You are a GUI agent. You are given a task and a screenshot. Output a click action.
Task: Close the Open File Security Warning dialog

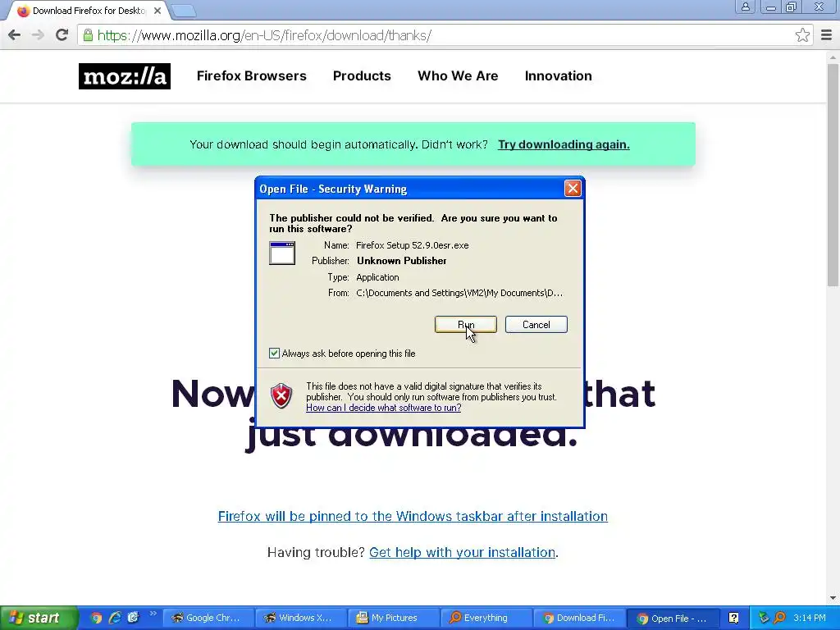pyautogui.click(x=573, y=189)
